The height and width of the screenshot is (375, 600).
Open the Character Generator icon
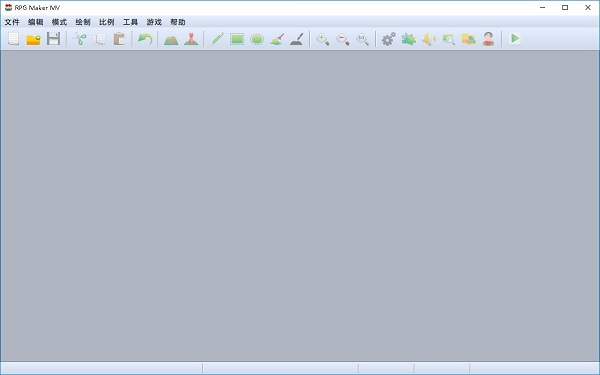pos(489,39)
